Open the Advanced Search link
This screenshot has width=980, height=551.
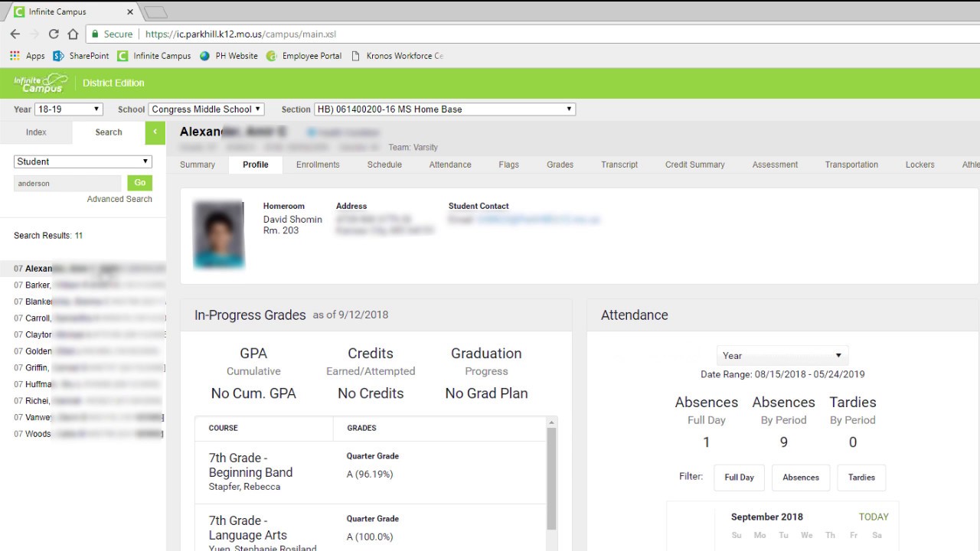pyautogui.click(x=119, y=199)
